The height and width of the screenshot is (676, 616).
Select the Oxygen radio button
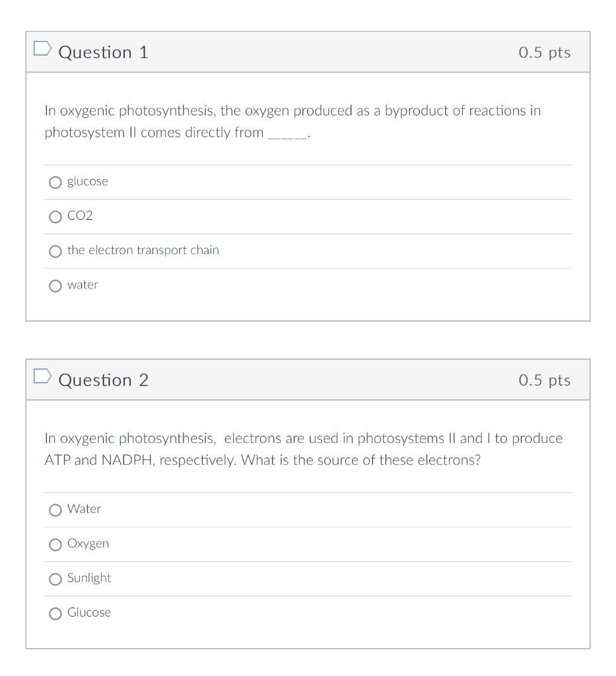click(55, 545)
